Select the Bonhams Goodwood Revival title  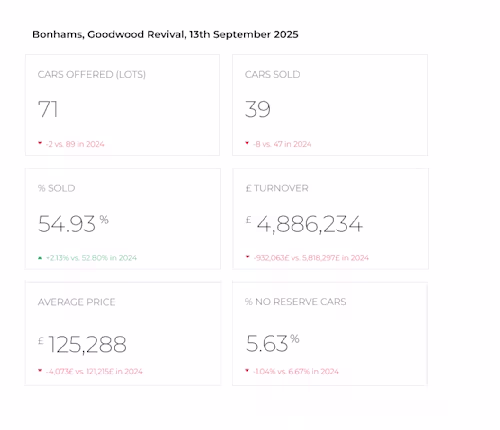tap(165, 34)
